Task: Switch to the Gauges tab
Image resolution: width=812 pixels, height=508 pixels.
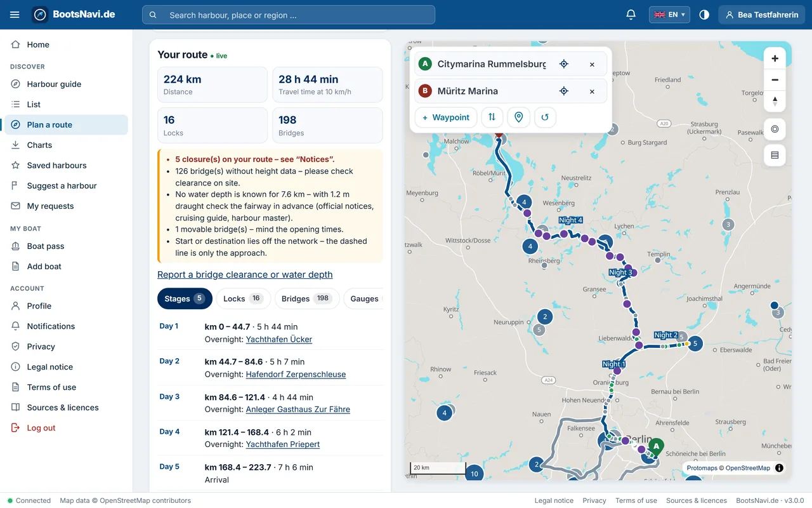Action: point(363,298)
